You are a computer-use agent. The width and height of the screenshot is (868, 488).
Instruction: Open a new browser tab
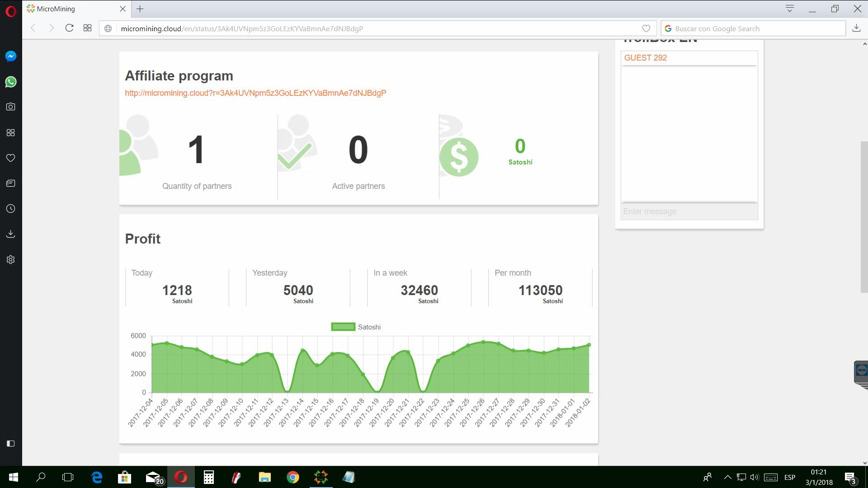[x=140, y=9]
